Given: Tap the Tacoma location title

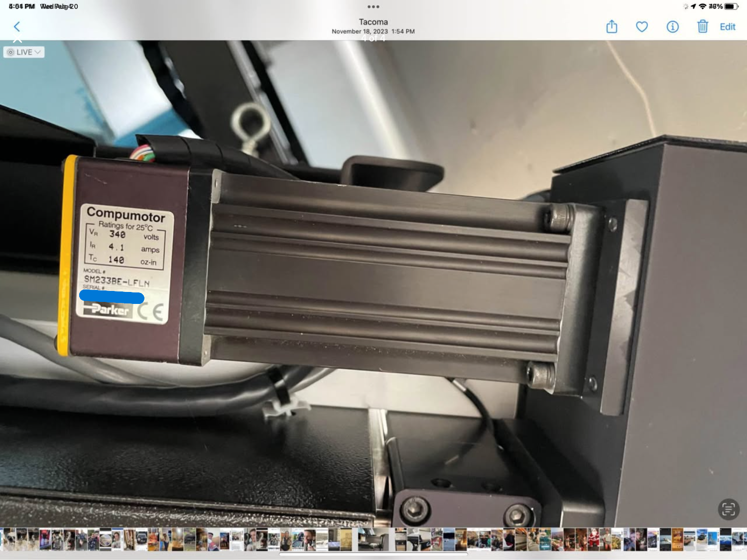Looking at the screenshot, I should point(373,22).
